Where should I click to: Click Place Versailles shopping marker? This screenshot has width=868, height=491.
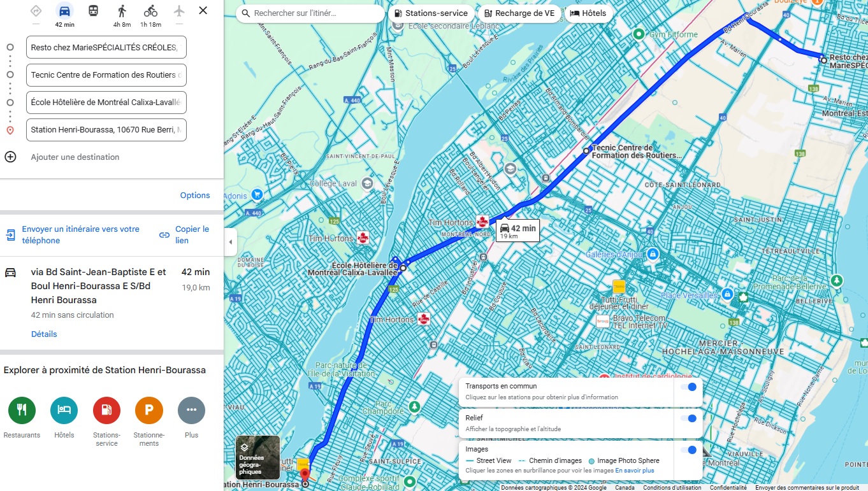pos(727,294)
